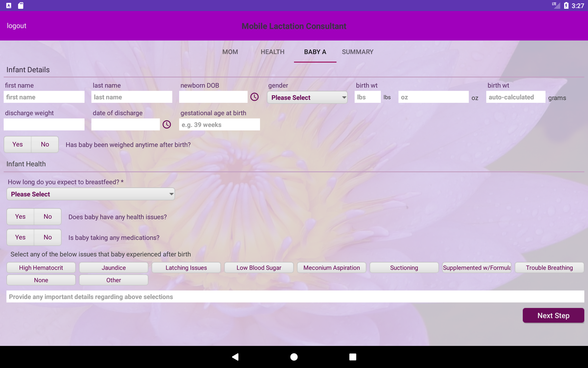
Task: Tap the 3:27 clock in status bar
Action: [578, 6]
